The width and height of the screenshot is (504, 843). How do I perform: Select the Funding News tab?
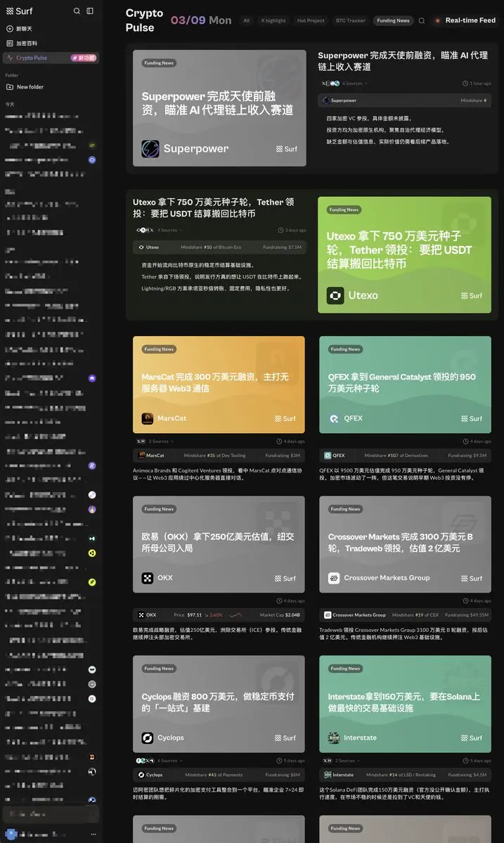pos(393,20)
